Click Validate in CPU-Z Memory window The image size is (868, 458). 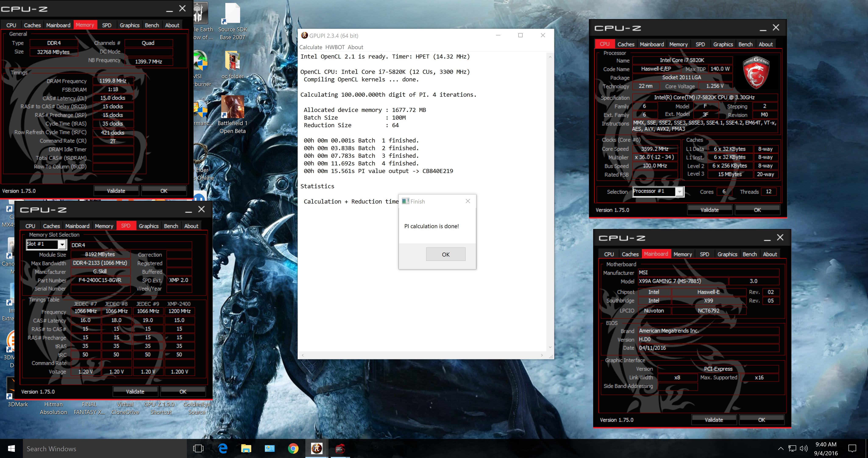coord(116,191)
